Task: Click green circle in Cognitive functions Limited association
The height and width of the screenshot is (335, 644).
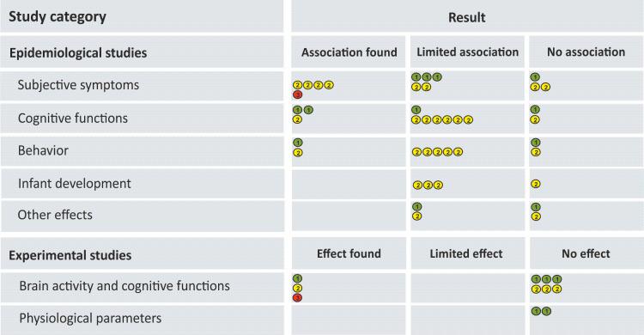Action: click(x=416, y=110)
